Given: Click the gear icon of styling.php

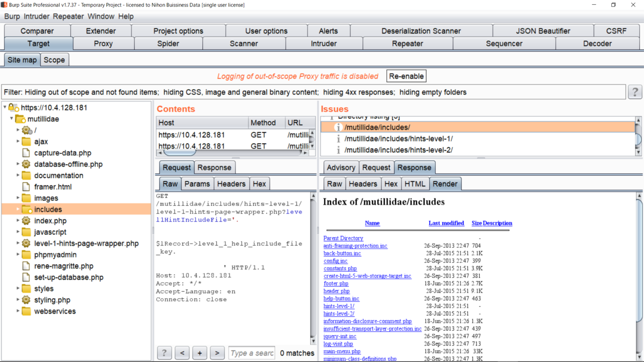Looking at the screenshot, I should click(x=26, y=300).
